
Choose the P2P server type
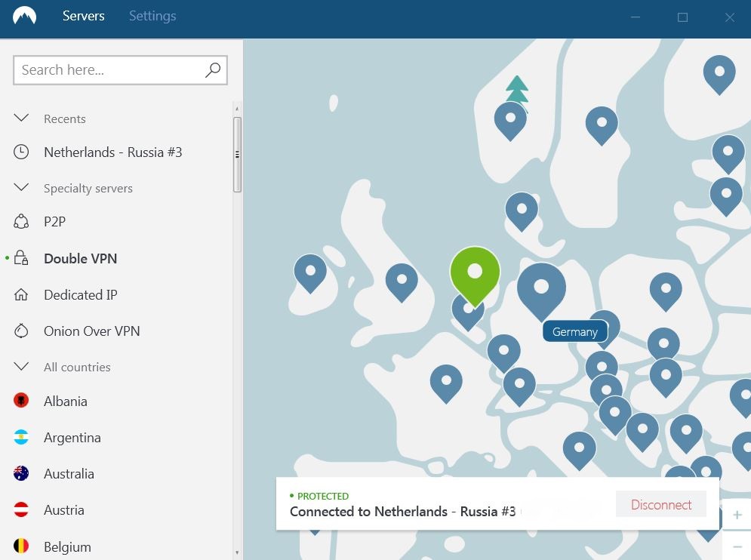(54, 222)
